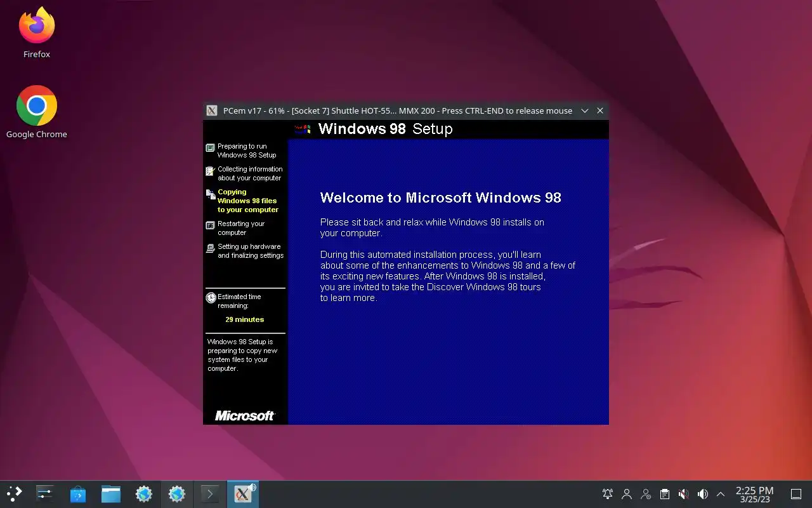Image resolution: width=812 pixels, height=508 pixels.
Task: Click the 'During this automated installation process' paragraph
Action: click(x=448, y=276)
